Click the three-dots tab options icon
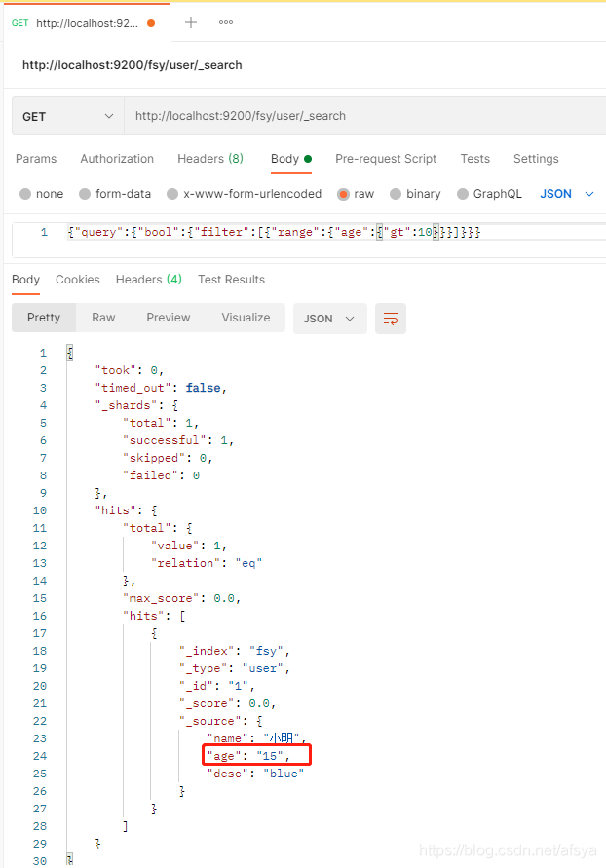 pyautogui.click(x=226, y=22)
